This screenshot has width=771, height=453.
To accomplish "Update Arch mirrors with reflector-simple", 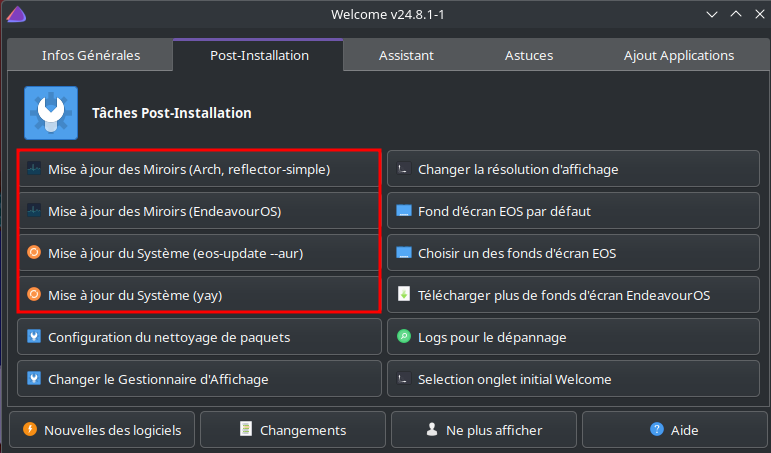I will [199, 169].
